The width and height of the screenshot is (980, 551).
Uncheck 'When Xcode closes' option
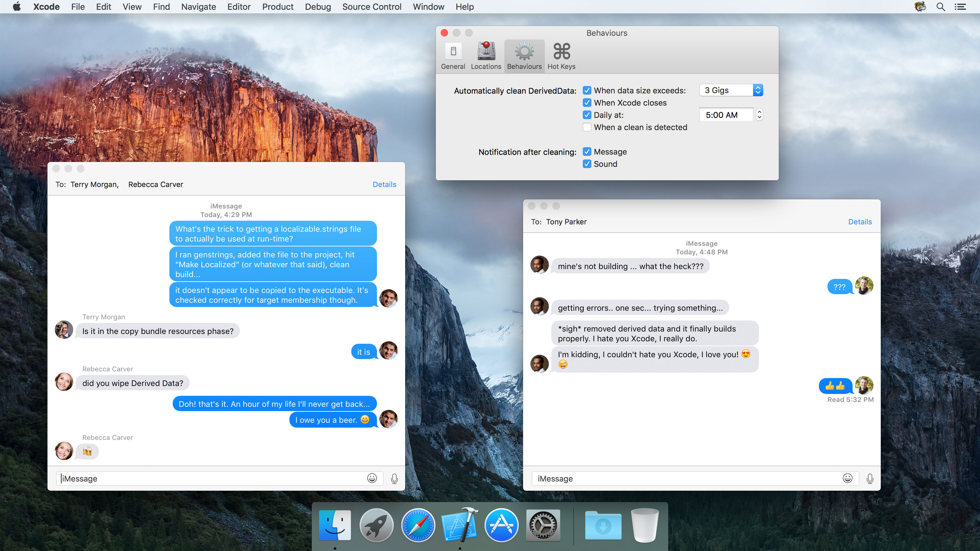(587, 103)
